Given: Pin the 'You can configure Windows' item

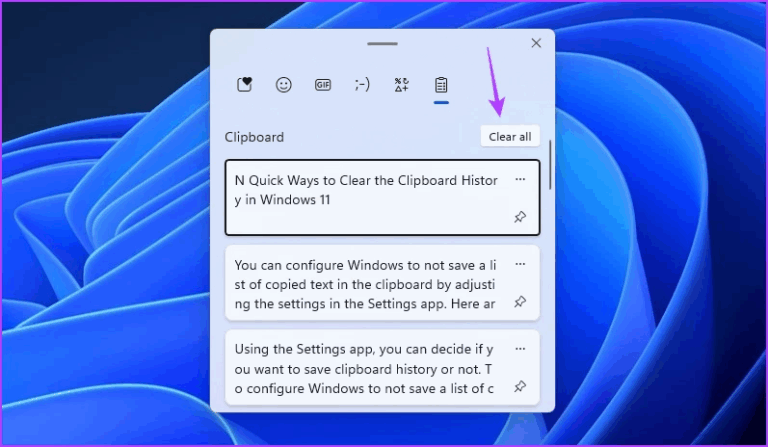Looking at the screenshot, I should [x=520, y=301].
